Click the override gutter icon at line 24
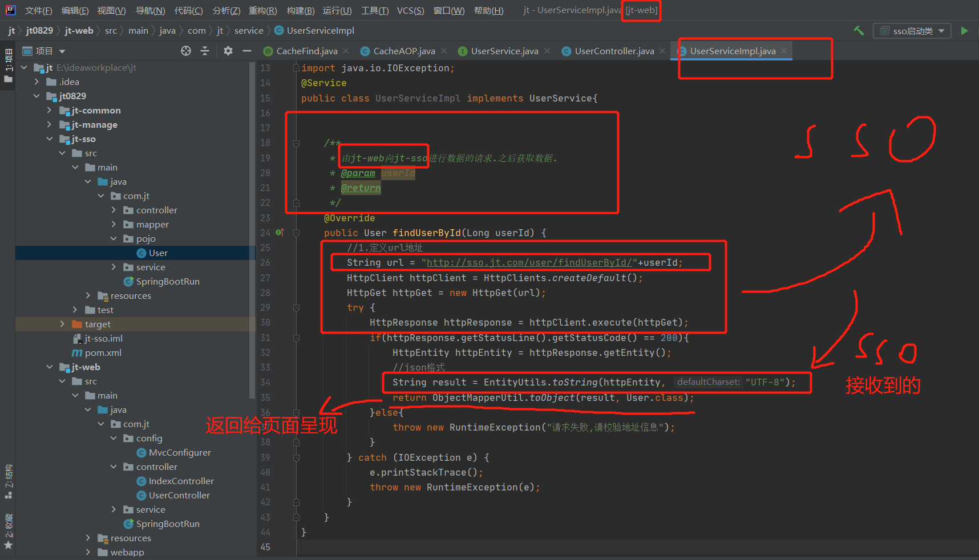The width and height of the screenshot is (979, 560). pos(280,233)
